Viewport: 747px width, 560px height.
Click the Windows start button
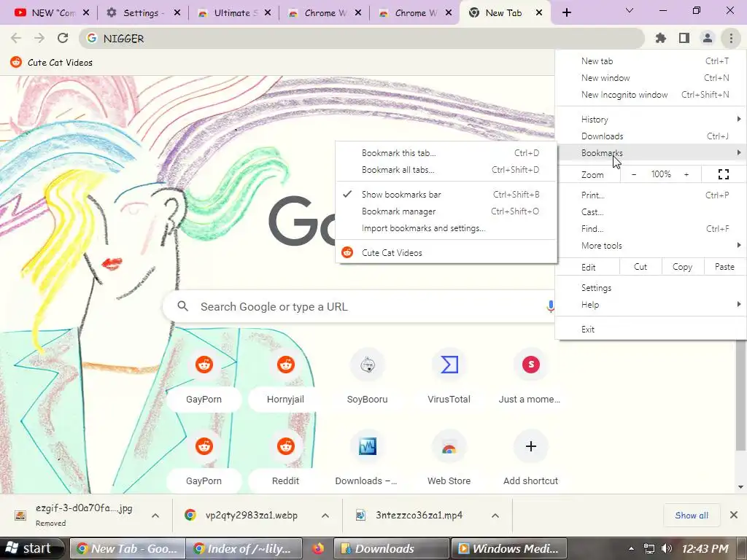click(x=32, y=548)
